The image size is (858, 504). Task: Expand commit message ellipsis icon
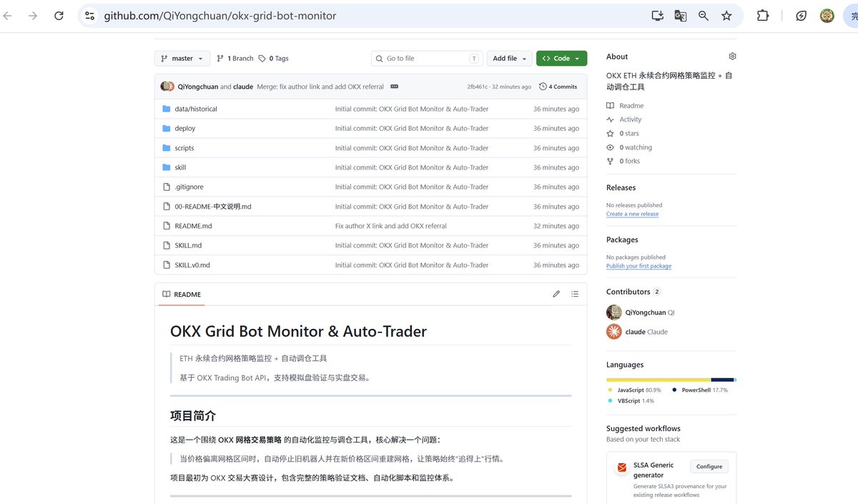coord(394,87)
